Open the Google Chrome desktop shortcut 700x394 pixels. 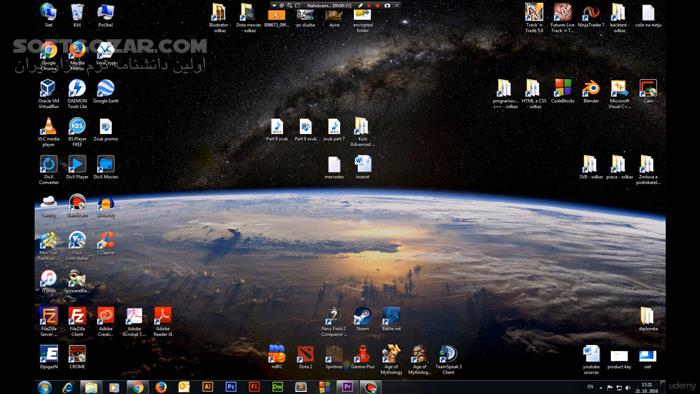(x=49, y=55)
